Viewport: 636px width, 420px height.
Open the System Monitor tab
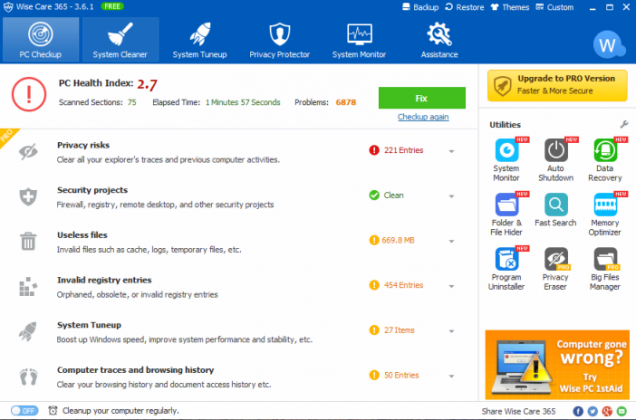tap(359, 39)
